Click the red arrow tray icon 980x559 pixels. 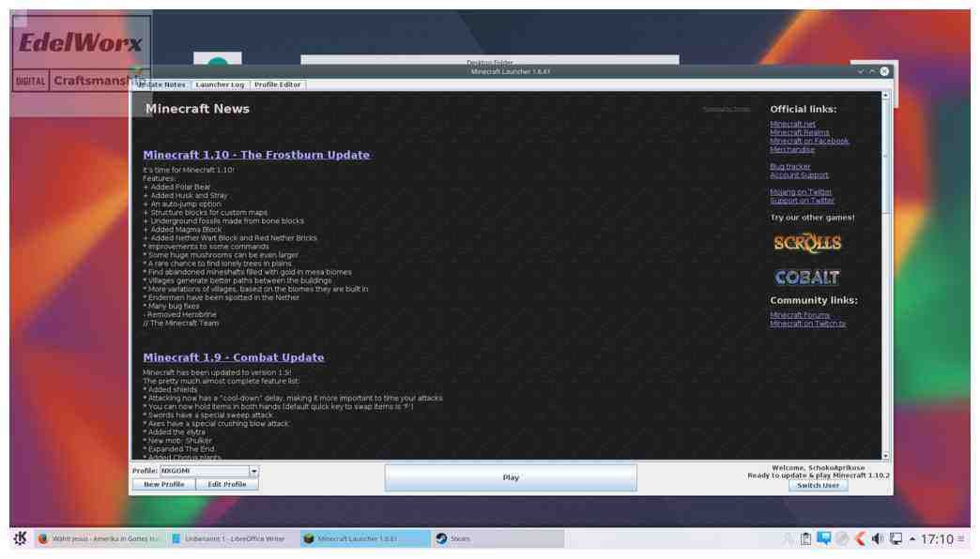coord(860,538)
